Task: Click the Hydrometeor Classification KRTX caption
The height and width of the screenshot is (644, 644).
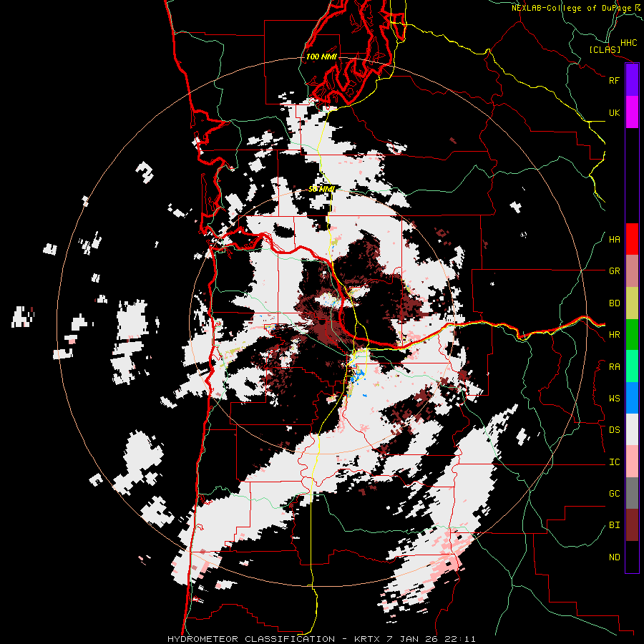Action: coord(321,639)
